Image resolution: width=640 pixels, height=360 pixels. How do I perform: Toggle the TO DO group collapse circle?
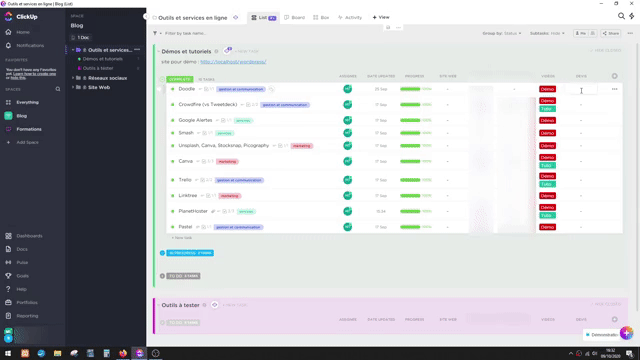pos(162,276)
